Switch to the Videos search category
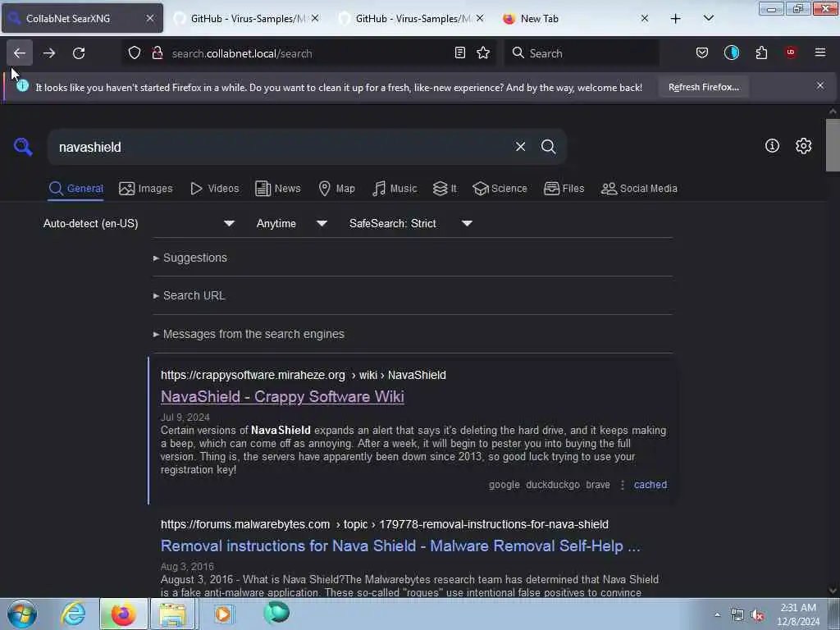840x630 pixels. (x=214, y=189)
